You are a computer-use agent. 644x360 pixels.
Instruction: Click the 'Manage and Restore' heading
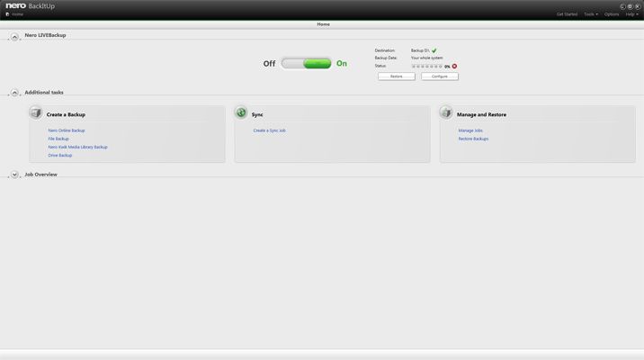(481, 114)
